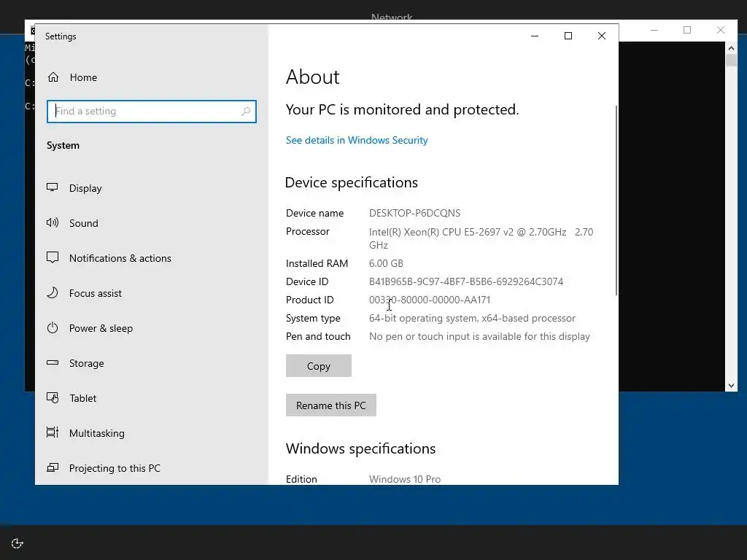
Task: Open Home via the house icon
Action: [x=53, y=77]
